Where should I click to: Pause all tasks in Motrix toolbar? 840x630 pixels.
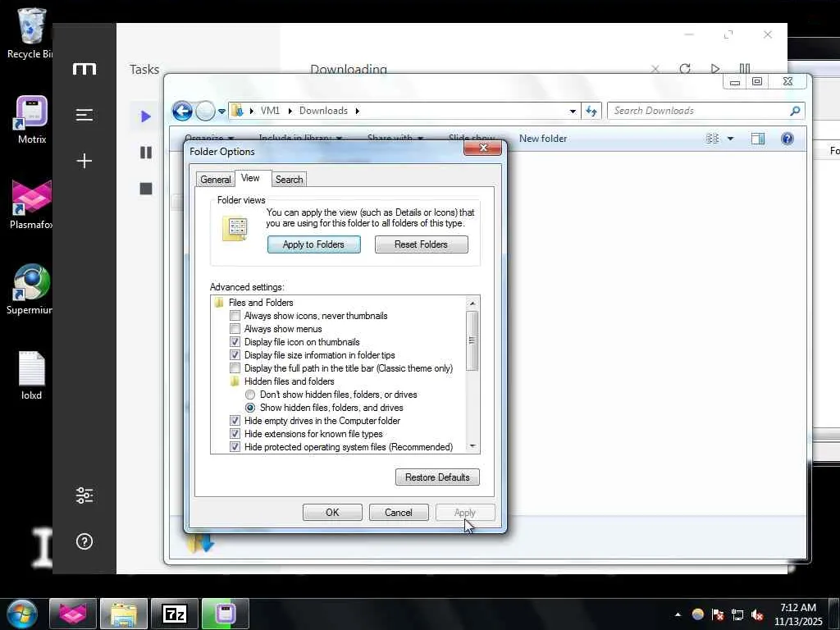click(745, 69)
